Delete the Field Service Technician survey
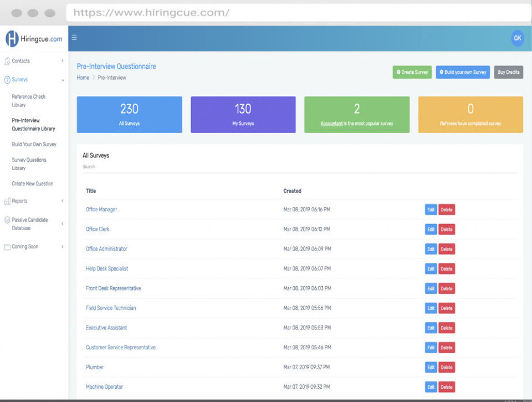Screen dimensions: 532x402 pos(447,308)
